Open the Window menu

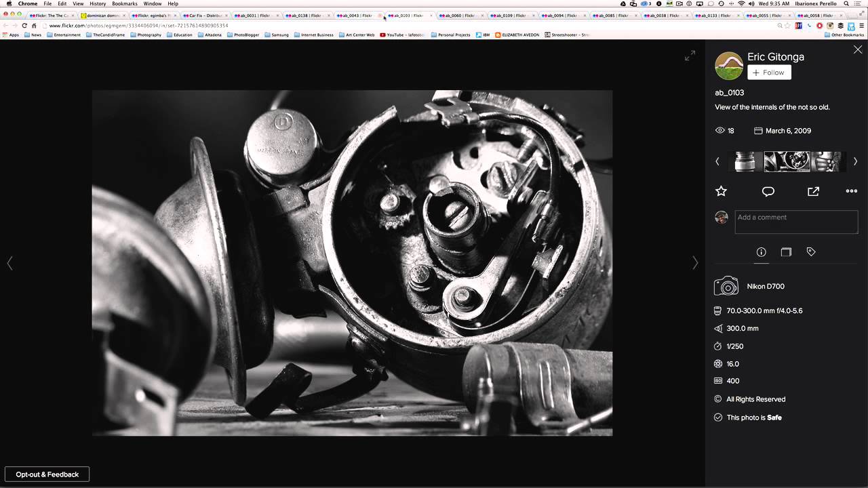click(x=153, y=3)
